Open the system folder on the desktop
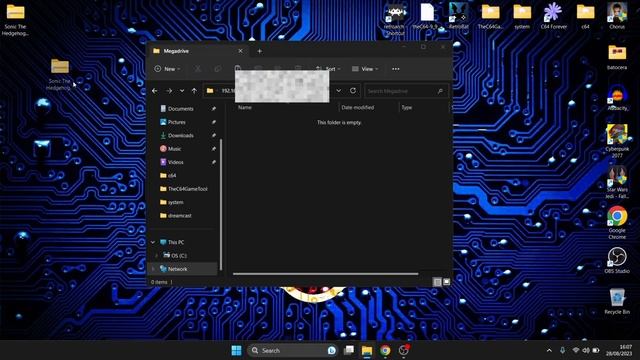Screen dimensions: 640x360 click(522, 16)
